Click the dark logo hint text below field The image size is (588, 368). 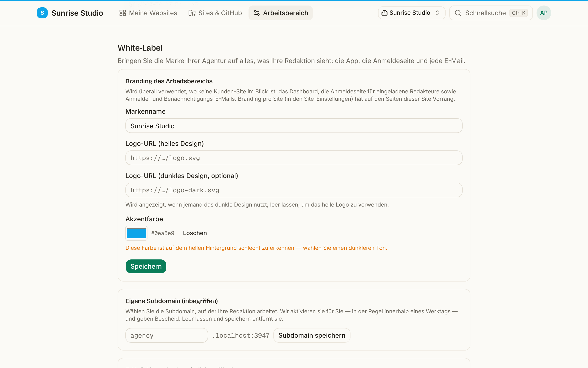click(x=257, y=205)
